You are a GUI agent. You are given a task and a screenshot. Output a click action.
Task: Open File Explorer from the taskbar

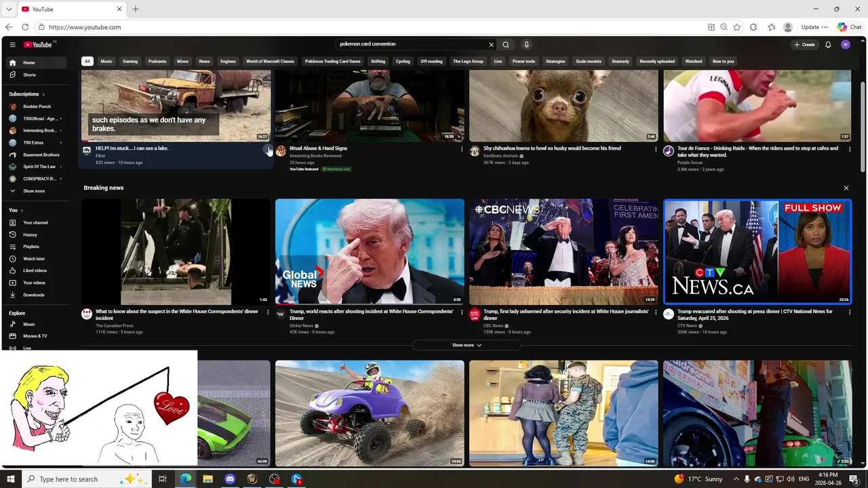coord(208,479)
